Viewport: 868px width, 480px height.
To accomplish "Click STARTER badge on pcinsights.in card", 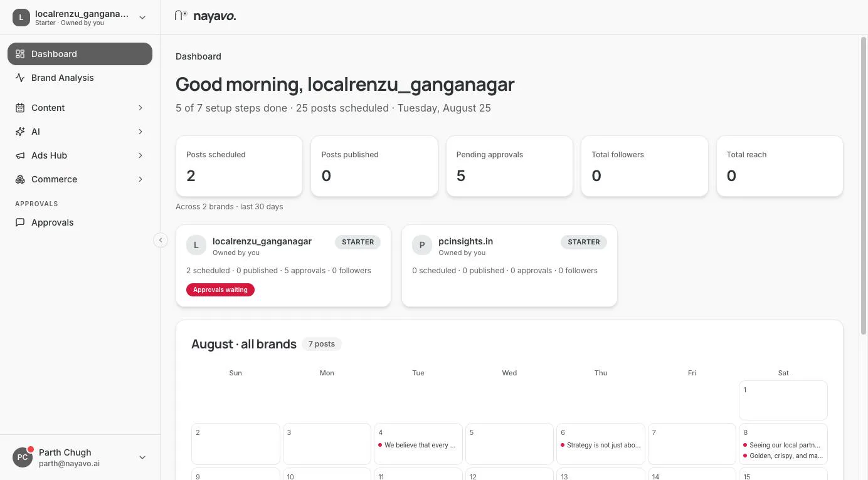I will tap(584, 242).
